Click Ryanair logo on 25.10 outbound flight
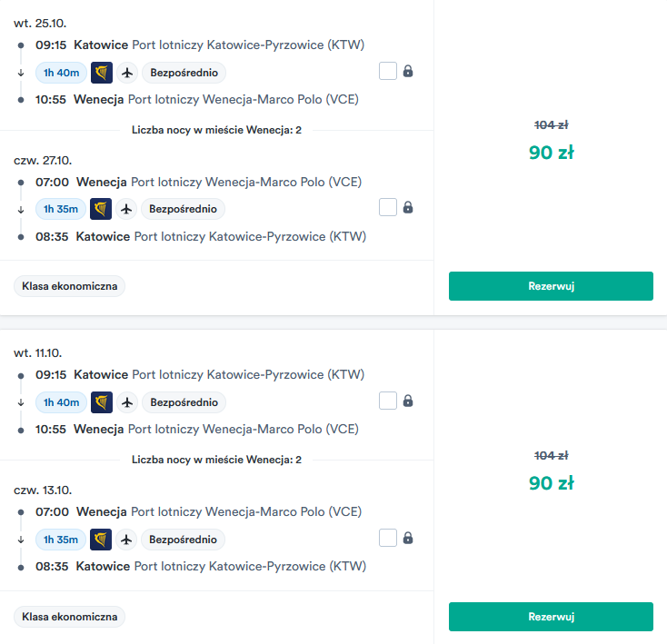The image size is (667, 644). point(102,73)
